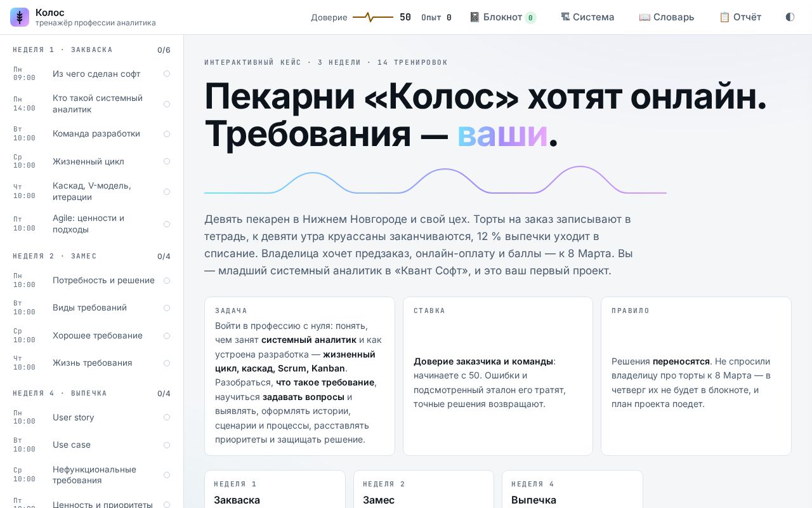The width and height of the screenshot is (812, 508).
Task: Click the Задача info card
Action: pos(299,376)
